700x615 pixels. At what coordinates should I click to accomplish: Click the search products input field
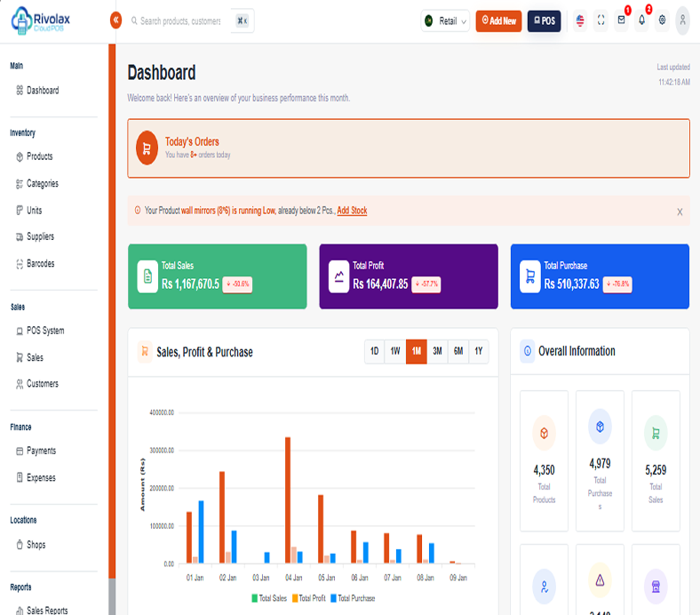pos(180,20)
